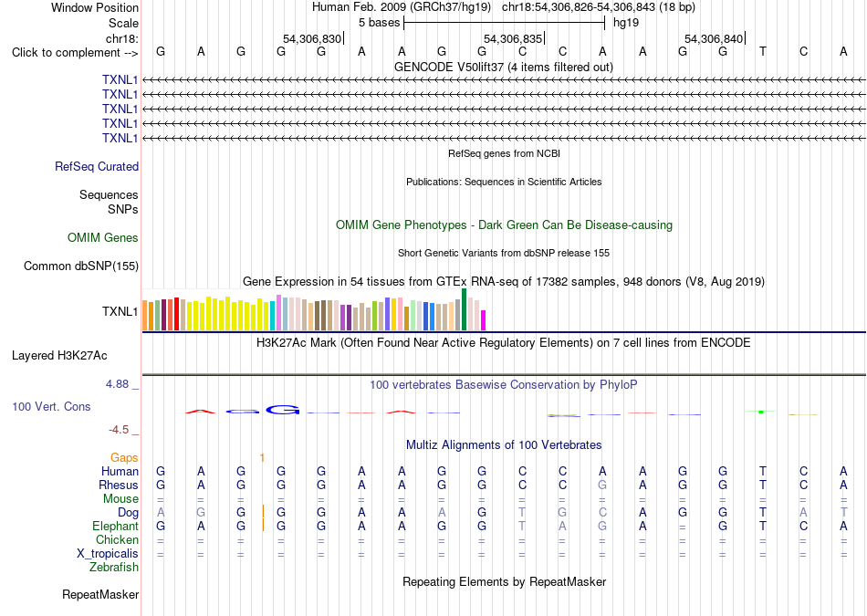Click the hg19 label next to the scale bar
867x616 pixels.
[x=626, y=23]
